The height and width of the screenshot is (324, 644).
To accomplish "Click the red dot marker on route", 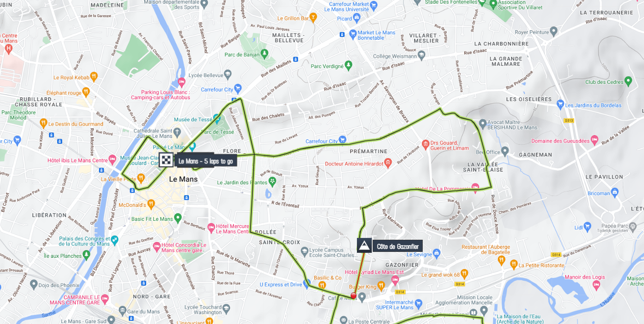I will [353, 296].
